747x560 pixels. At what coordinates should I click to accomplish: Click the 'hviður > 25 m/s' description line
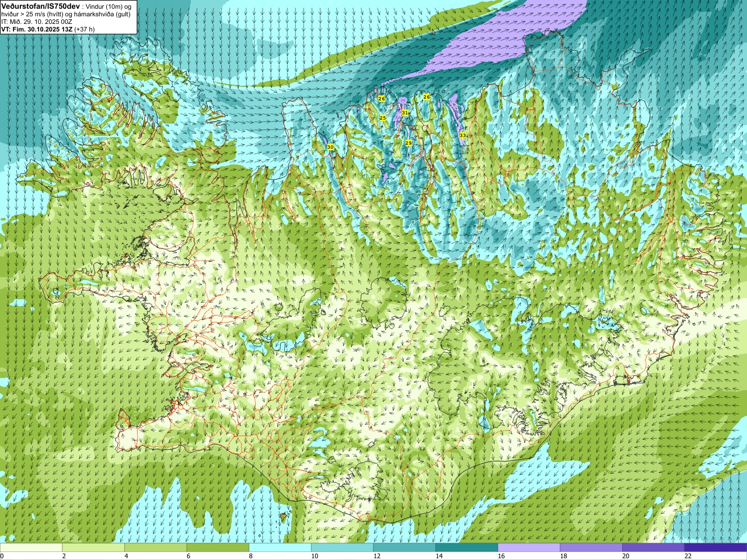(x=66, y=14)
